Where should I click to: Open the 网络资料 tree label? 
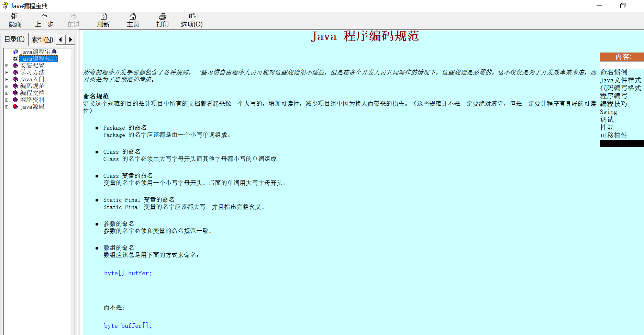tap(32, 100)
